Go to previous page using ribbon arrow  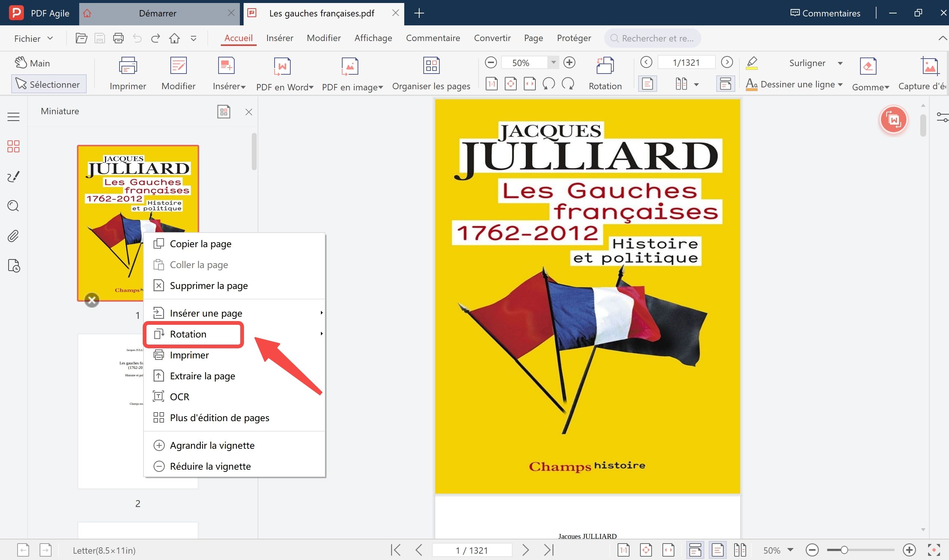pyautogui.click(x=646, y=62)
